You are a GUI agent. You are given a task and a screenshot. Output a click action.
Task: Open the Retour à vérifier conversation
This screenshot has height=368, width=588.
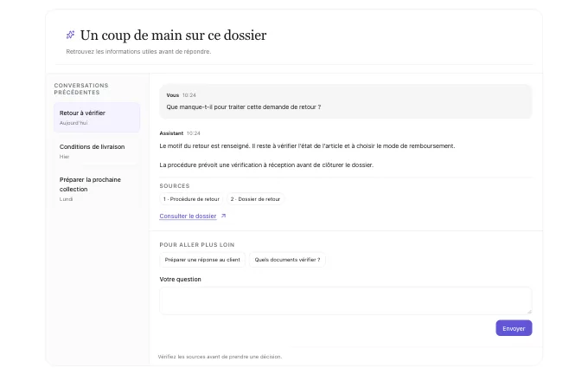click(97, 118)
